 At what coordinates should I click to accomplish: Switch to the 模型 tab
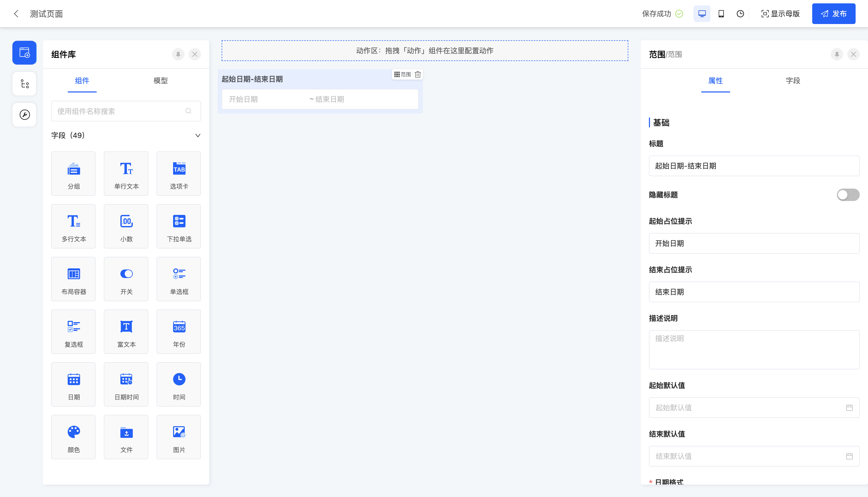pyautogui.click(x=160, y=81)
